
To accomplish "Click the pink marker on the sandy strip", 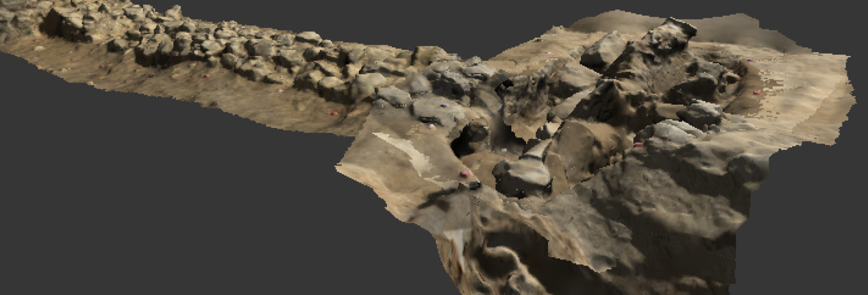I will click(335, 113).
